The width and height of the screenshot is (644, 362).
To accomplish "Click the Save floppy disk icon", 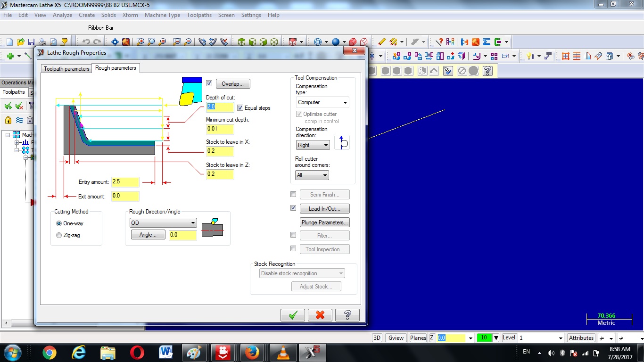I will click(x=31, y=42).
